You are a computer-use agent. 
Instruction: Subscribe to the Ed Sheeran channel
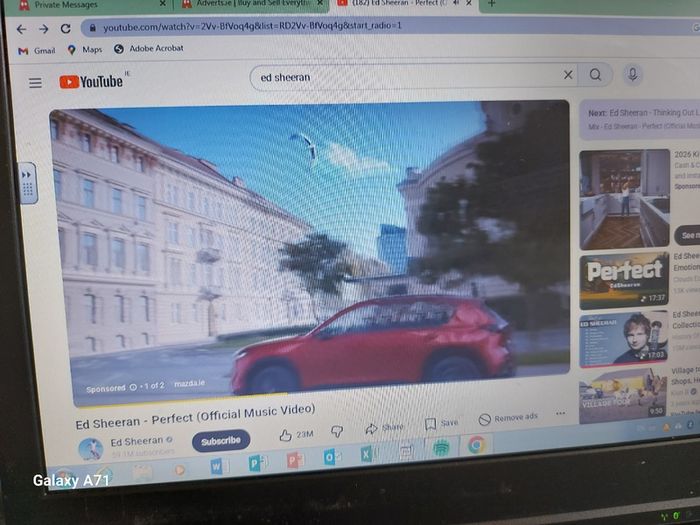point(221,441)
